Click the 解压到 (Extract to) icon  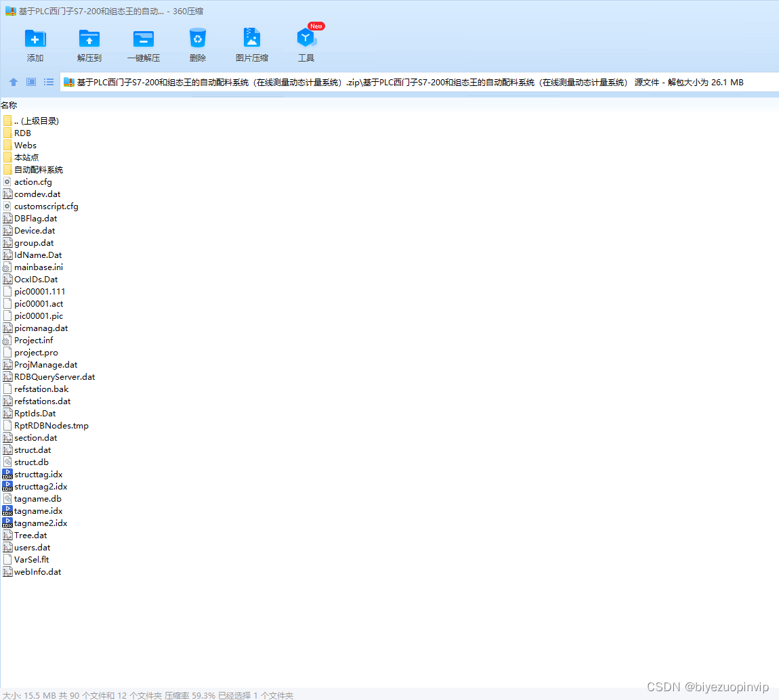point(89,39)
